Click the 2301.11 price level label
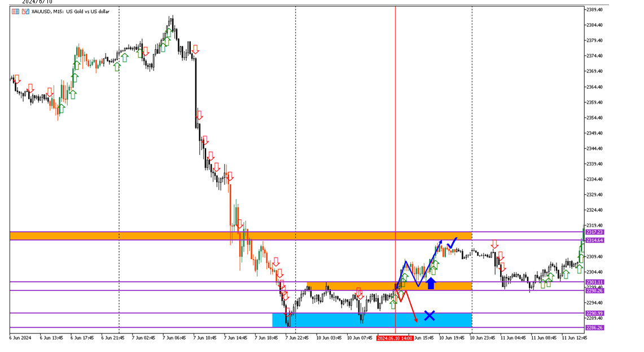The height and width of the screenshot is (352, 644). pyautogui.click(x=594, y=282)
